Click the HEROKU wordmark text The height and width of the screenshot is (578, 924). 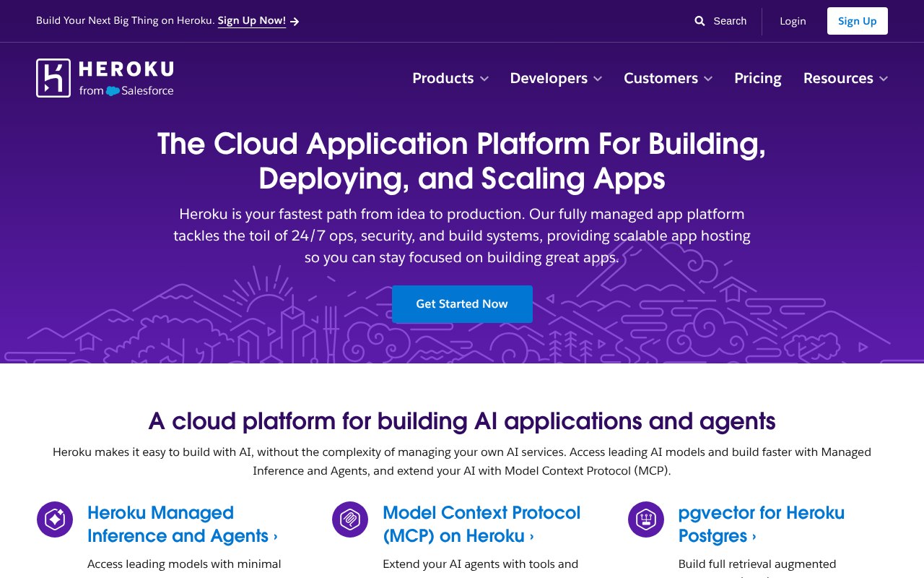coord(126,69)
